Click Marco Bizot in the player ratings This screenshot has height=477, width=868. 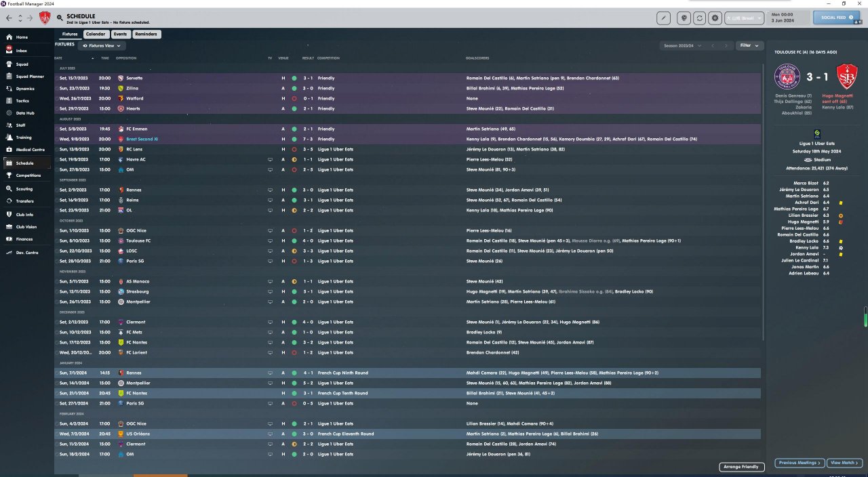click(x=807, y=183)
